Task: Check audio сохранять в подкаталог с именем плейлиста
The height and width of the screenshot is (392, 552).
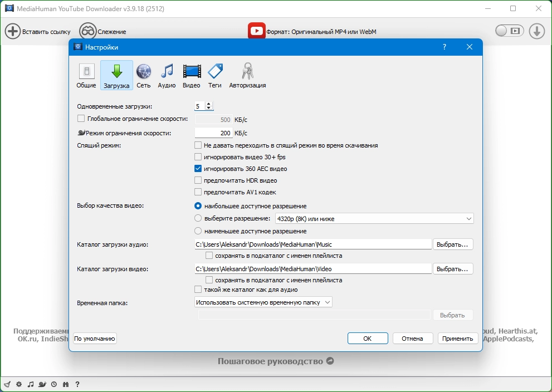Action: 209,256
